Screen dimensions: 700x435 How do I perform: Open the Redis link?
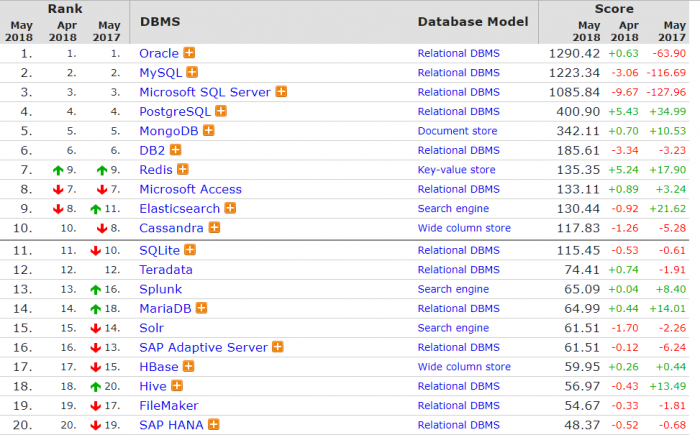coord(156,170)
